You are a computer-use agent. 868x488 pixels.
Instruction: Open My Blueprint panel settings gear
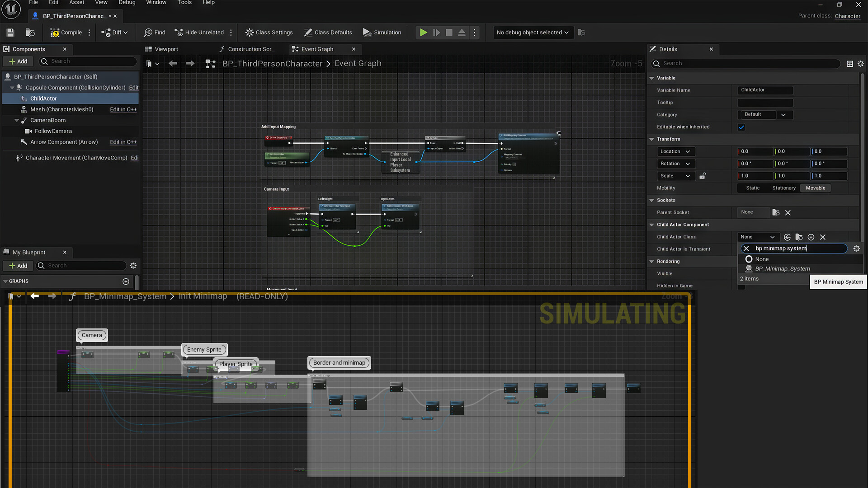coord(133,266)
